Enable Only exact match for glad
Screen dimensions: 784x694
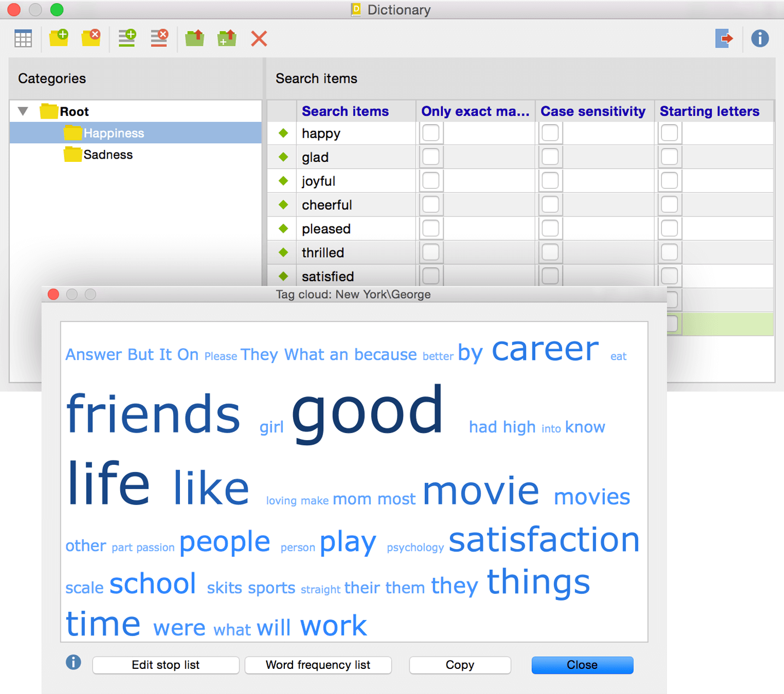[x=431, y=157]
